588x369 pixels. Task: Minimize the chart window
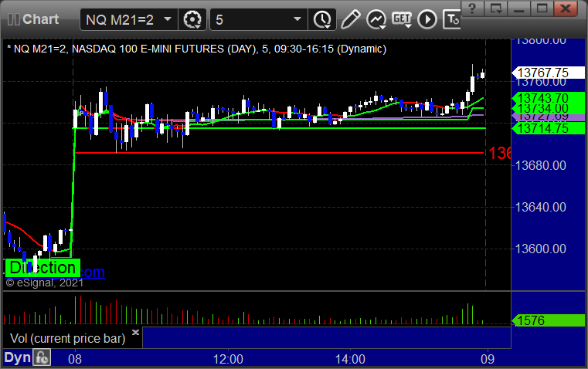click(x=519, y=8)
